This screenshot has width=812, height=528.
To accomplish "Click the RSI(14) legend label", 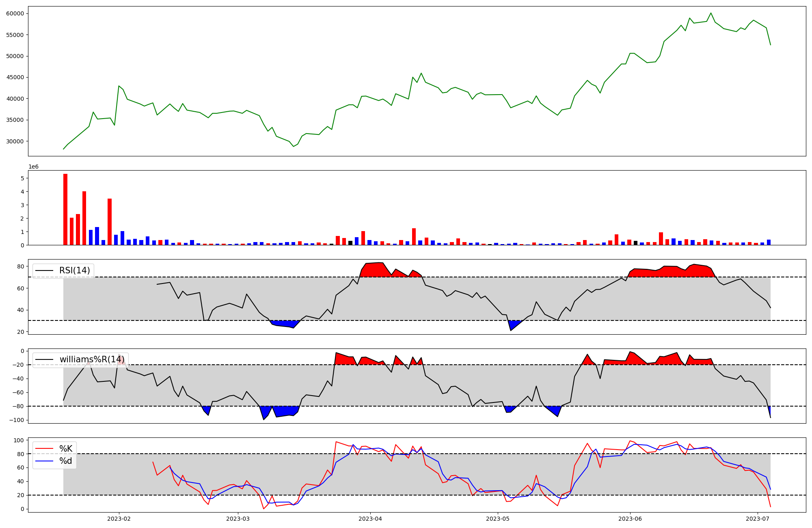I will tap(75, 270).
